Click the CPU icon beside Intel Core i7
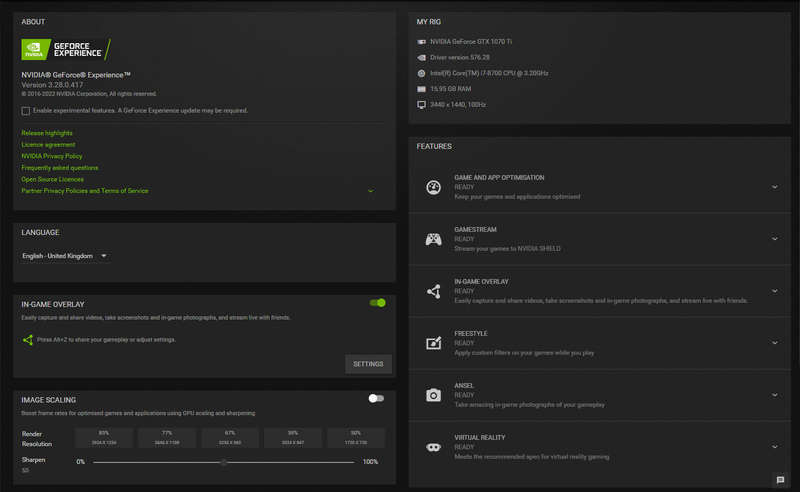The height and width of the screenshot is (492, 800). click(x=421, y=73)
